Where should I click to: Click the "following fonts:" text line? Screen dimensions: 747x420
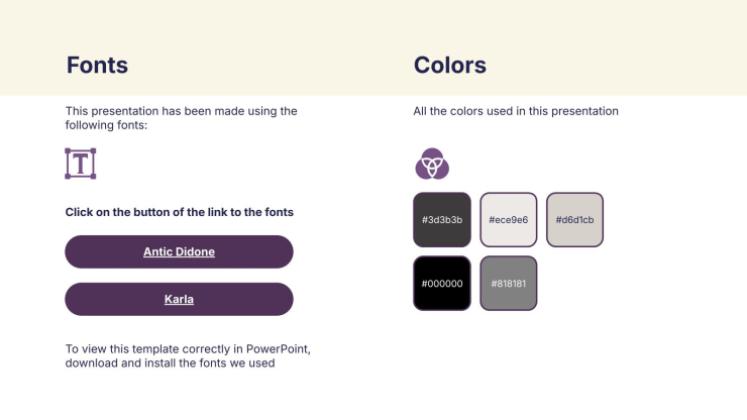(106, 125)
